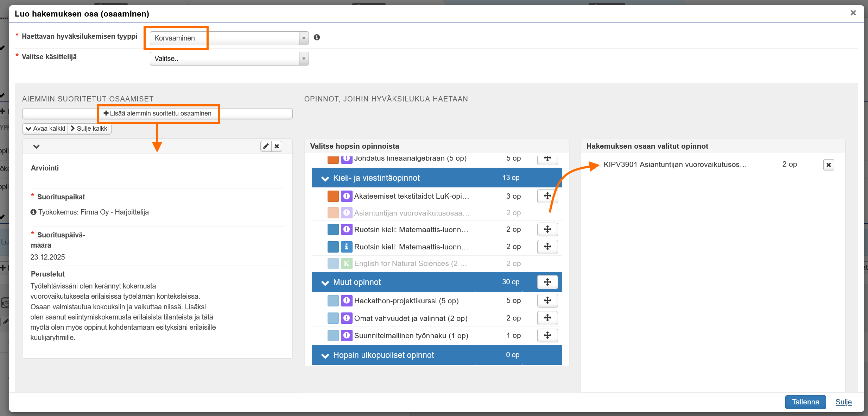Click Sulje kaikki button
The width and height of the screenshot is (868, 416).
(x=90, y=129)
